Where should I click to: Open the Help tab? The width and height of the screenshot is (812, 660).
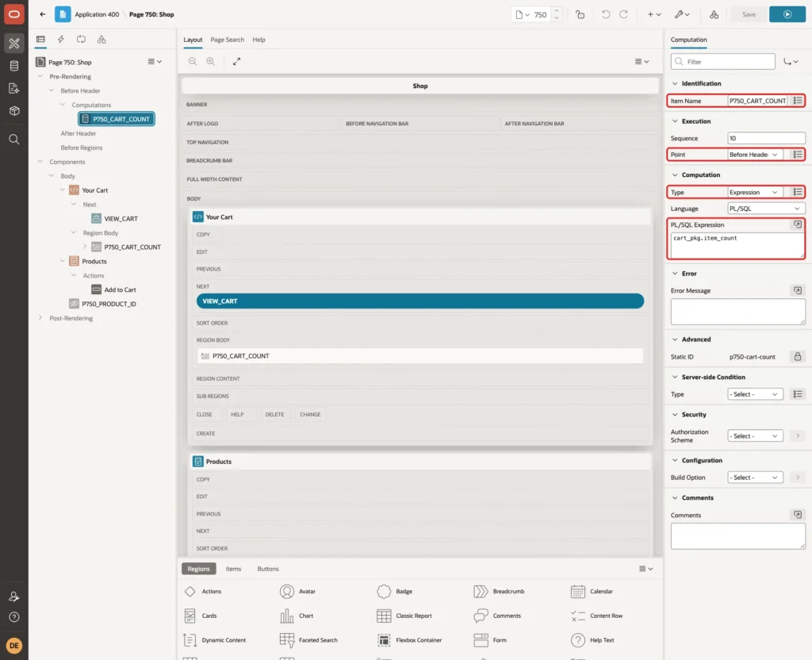pyautogui.click(x=259, y=40)
